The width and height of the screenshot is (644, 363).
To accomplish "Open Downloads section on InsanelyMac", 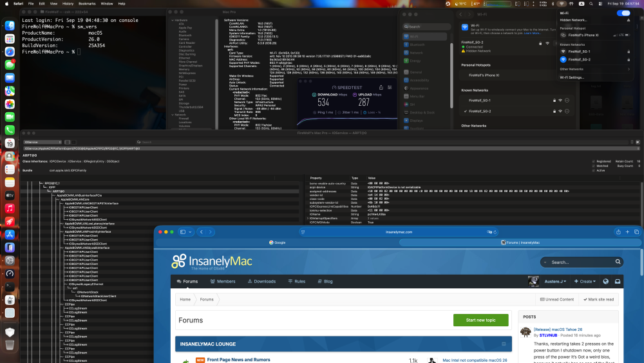I will click(261, 282).
